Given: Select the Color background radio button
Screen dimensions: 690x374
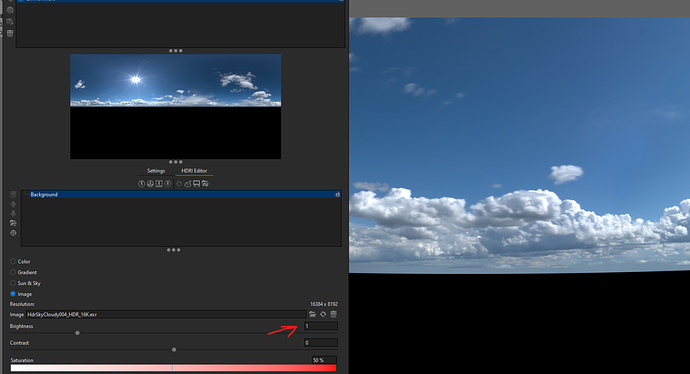Looking at the screenshot, I should 13,261.
